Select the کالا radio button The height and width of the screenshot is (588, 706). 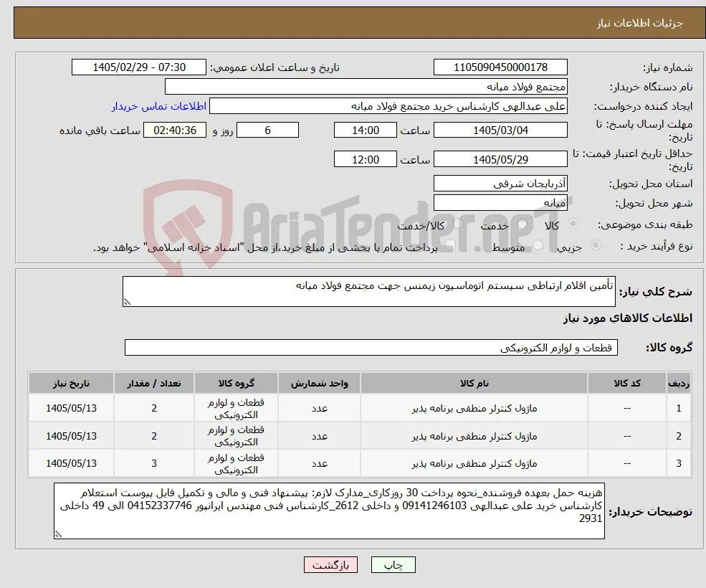click(573, 224)
